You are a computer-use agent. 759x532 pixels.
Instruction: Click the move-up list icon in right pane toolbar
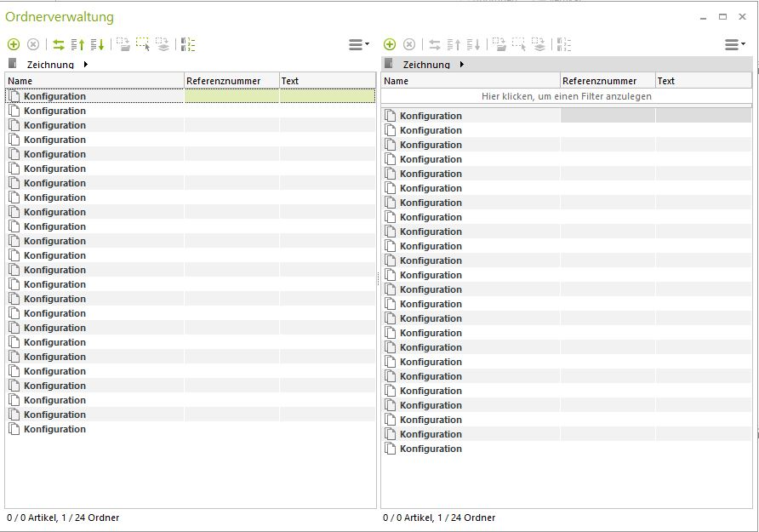454,44
